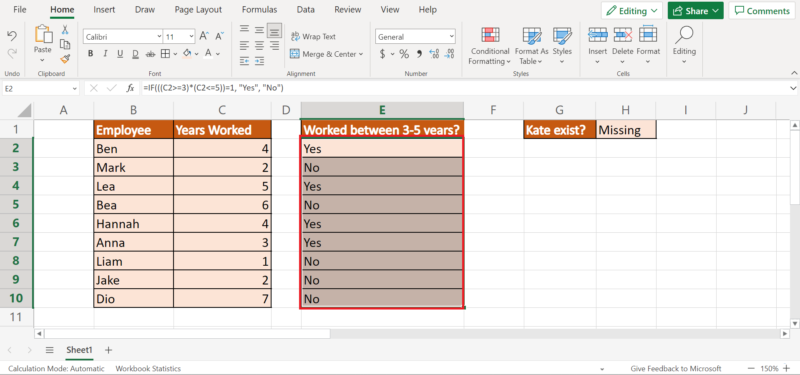Screen dimensions: 800x375
Task: Open Format As Table gallery
Action: pos(532,45)
